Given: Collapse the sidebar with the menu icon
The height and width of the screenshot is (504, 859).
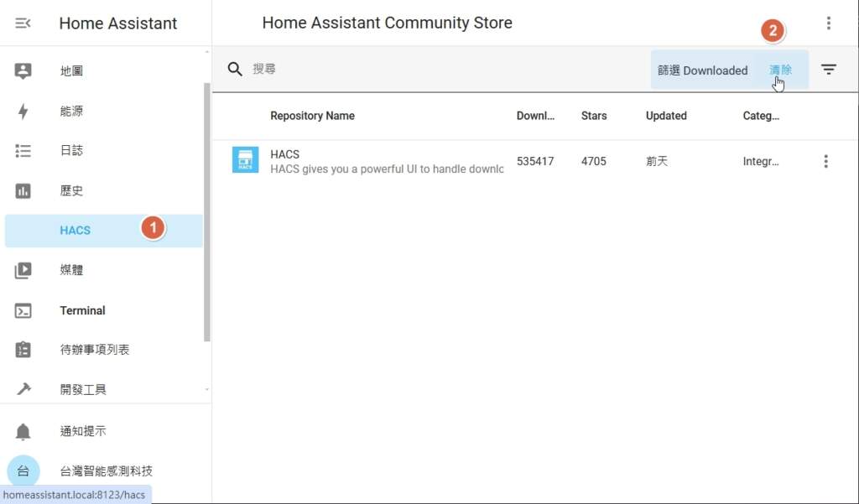Looking at the screenshot, I should (23, 23).
